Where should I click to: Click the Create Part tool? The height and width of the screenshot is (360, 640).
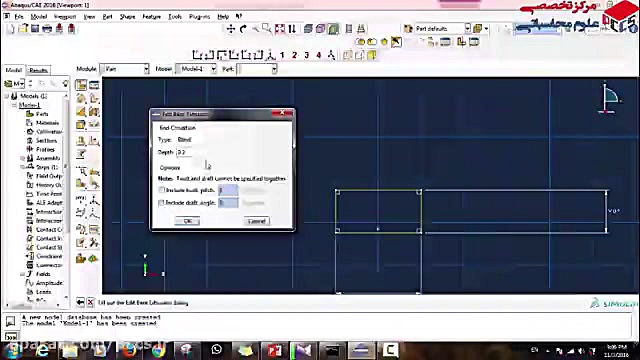81,85
